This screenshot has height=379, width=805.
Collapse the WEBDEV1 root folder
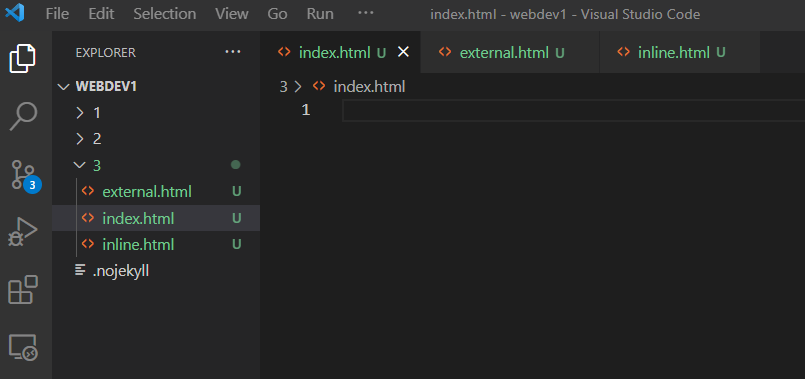pos(64,87)
